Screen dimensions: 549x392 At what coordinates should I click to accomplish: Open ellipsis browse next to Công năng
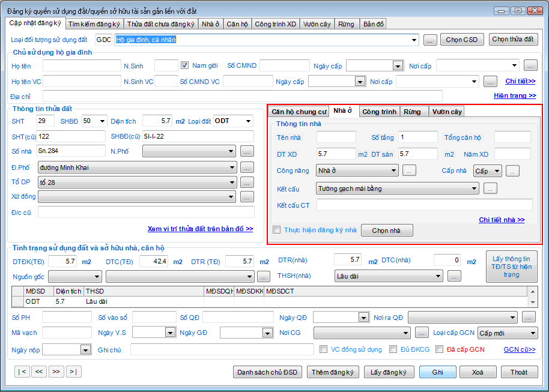409,171
